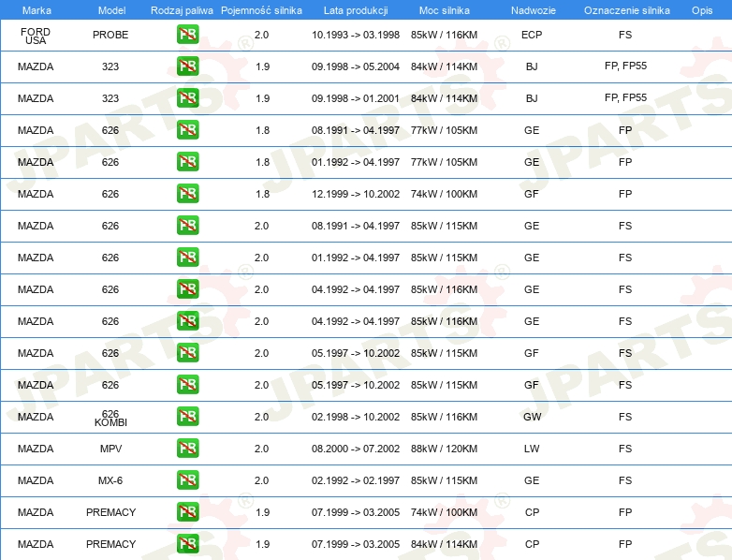Click the Oznaczenie silnika column header
This screenshot has width=732, height=560.
tap(626, 10)
